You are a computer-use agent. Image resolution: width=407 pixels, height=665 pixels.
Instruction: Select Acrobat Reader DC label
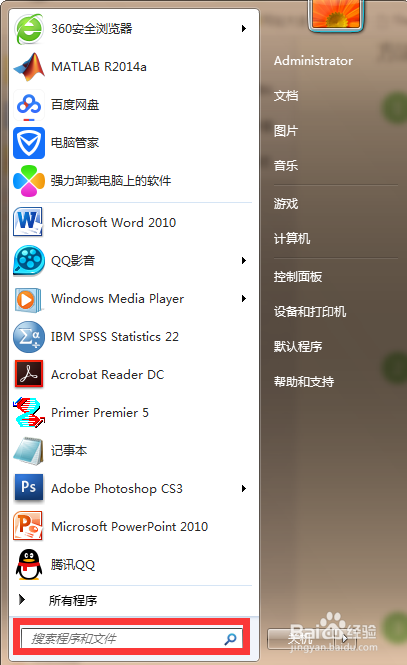pyautogui.click(x=108, y=375)
